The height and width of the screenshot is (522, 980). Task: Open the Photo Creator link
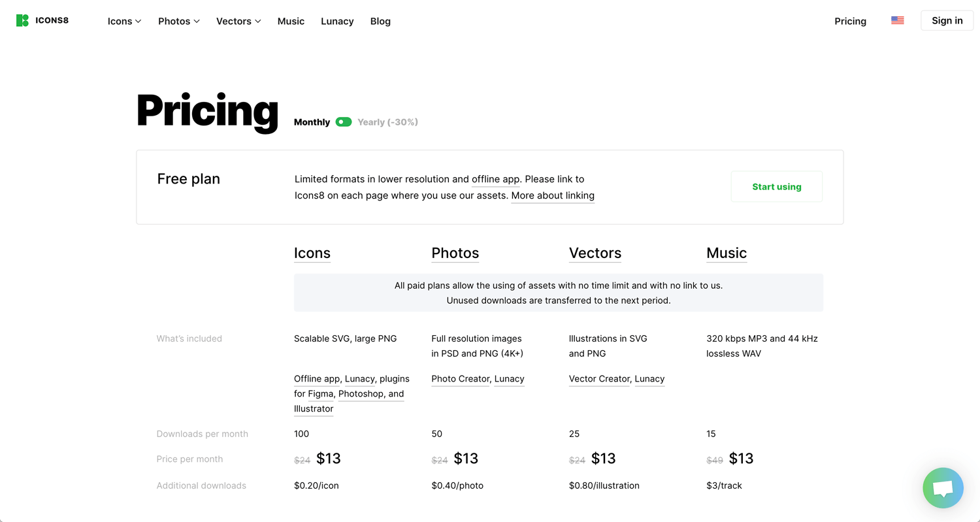click(461, 379)
